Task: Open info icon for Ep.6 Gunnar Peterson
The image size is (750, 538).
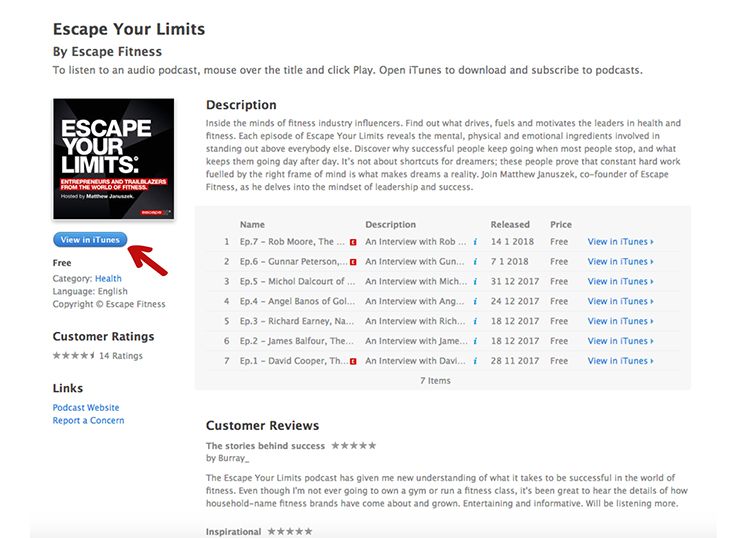Action: (475, 262)
